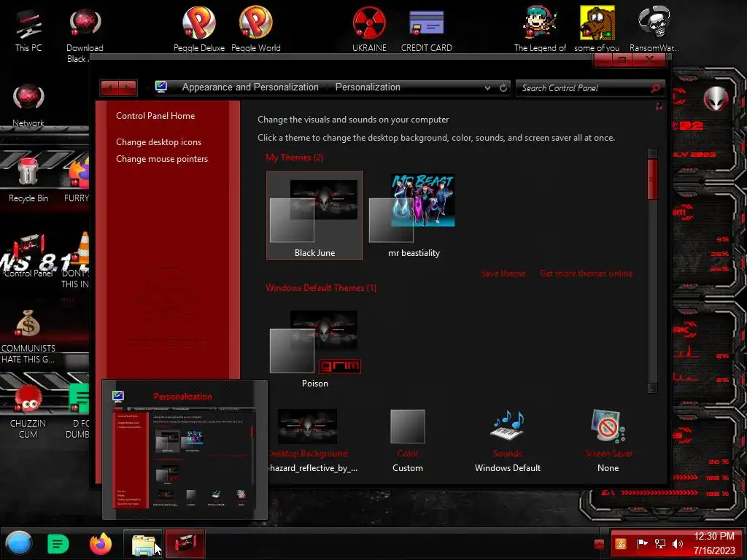Screen dimensions: 747x560
Task: Click the forward arrow in navigation bar
Action: tap(128, 87)
